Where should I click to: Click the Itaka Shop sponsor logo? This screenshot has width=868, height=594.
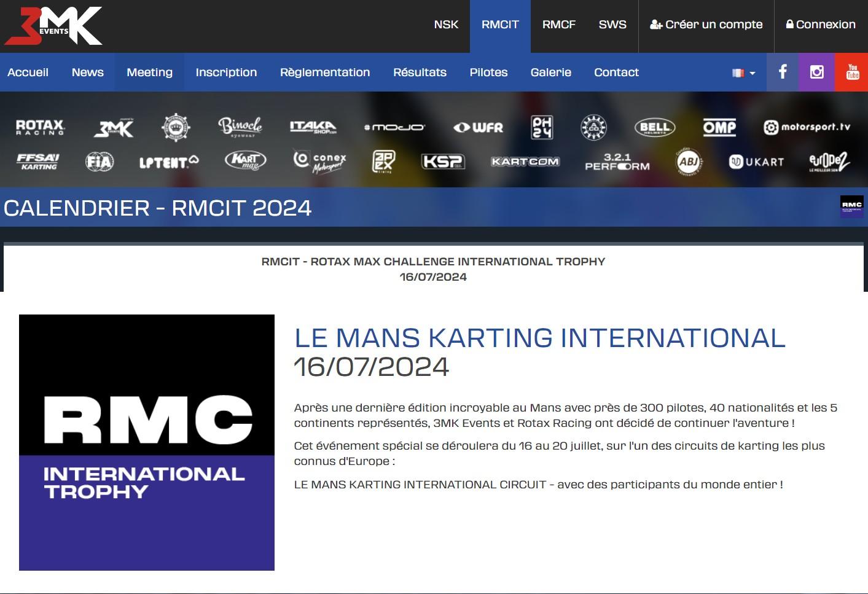(x=313, y=127)
